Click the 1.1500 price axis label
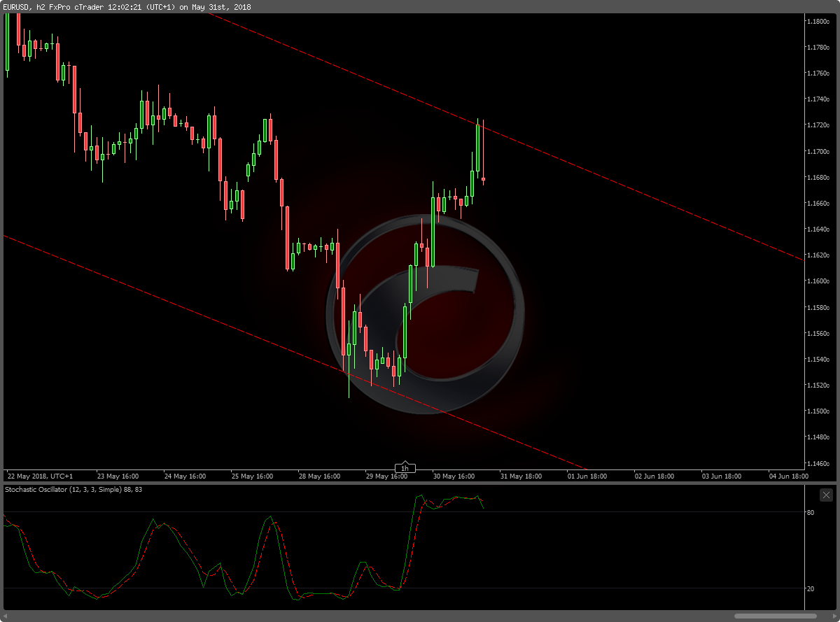This screenshot has width=840, height=622. point(818,411)
